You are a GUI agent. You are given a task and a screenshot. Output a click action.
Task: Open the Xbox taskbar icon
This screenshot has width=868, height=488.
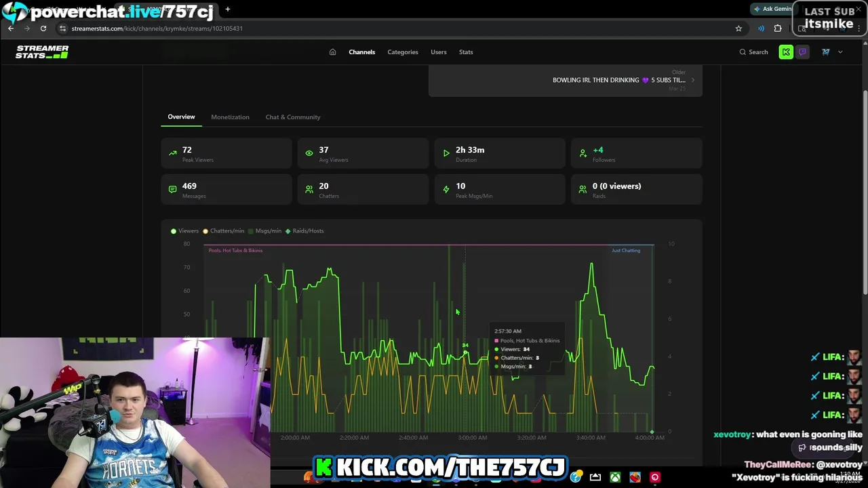coord(615,477)
